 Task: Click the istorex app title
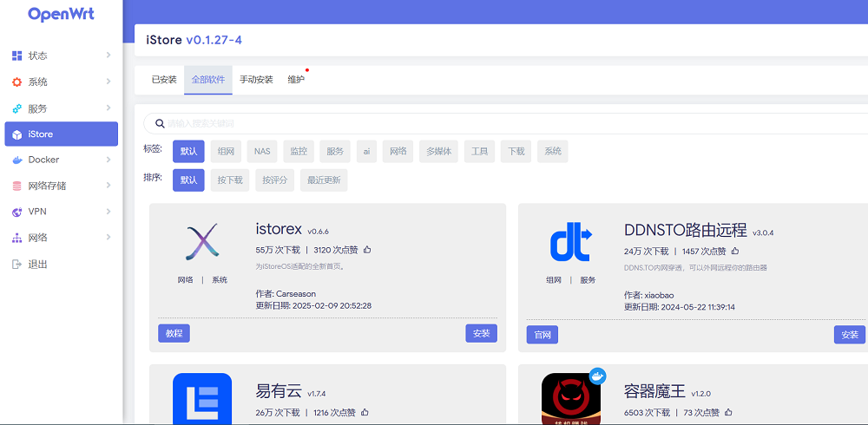pos(279,229)
